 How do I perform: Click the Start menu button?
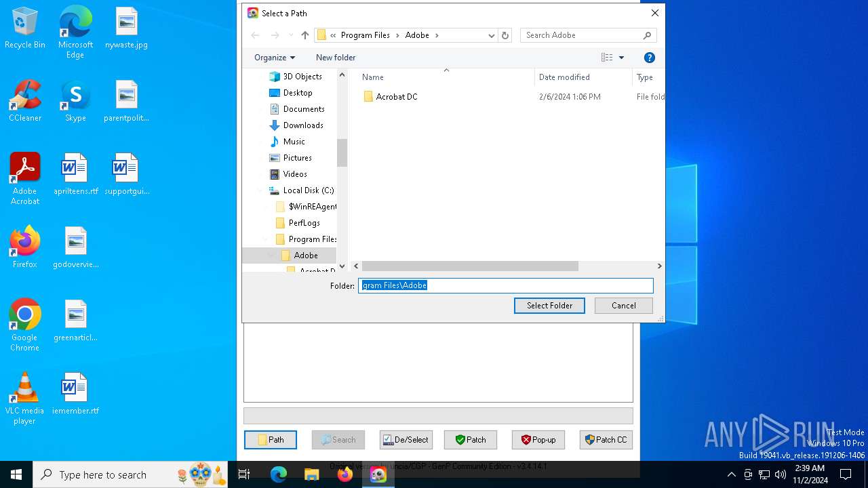[x=16, y=474]
